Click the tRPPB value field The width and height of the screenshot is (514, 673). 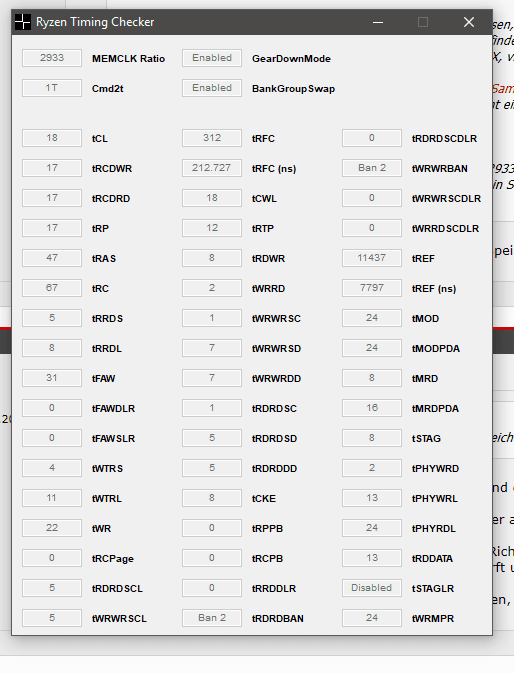click(x=212, y=528)
